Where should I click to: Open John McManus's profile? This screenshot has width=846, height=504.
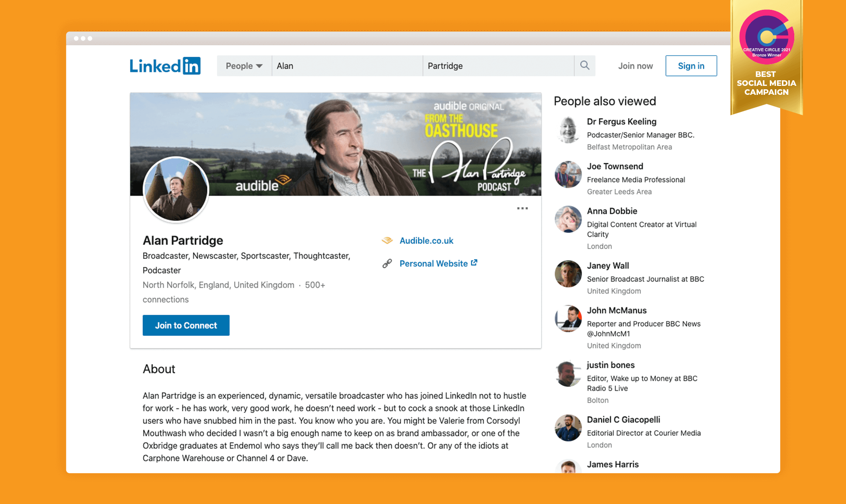coord(617,311)
